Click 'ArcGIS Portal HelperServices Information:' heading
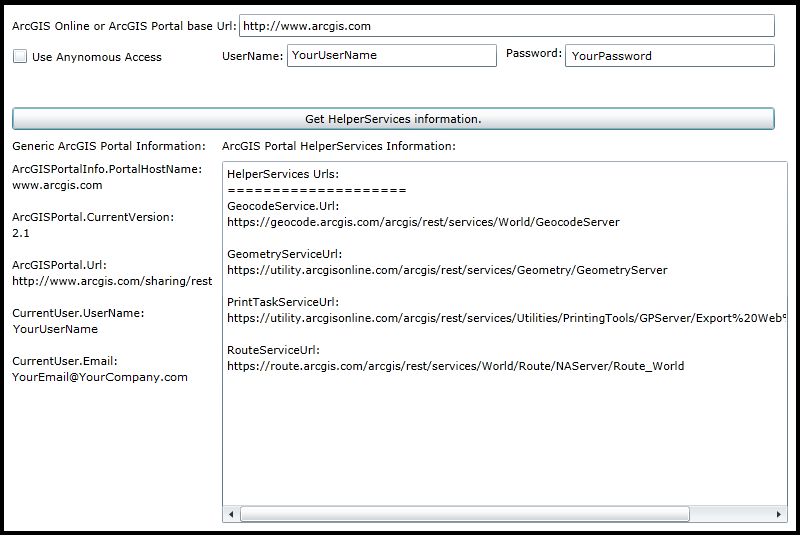Screen dimensions: 800x535 (x=339, y=146)
